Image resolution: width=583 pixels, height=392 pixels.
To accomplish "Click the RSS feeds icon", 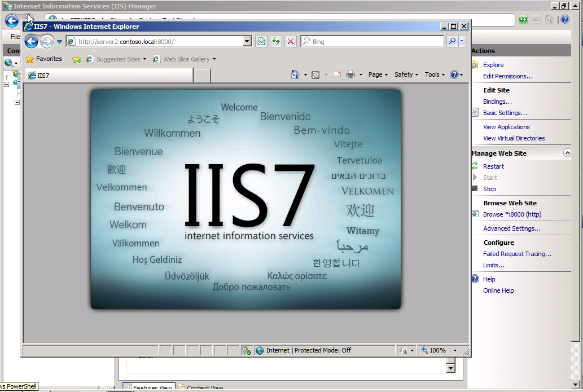I will pyautogui.click(x=315, y=74).
